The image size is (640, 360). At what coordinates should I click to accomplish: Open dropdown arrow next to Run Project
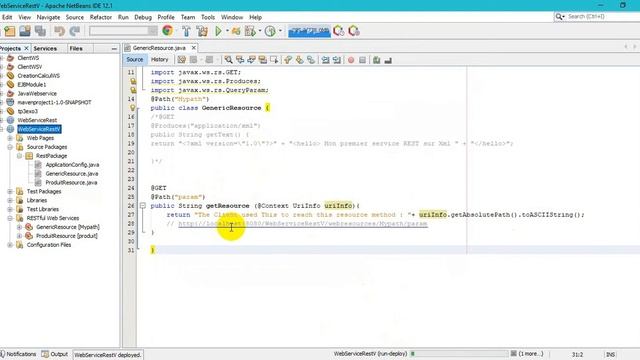pos(227,31)
